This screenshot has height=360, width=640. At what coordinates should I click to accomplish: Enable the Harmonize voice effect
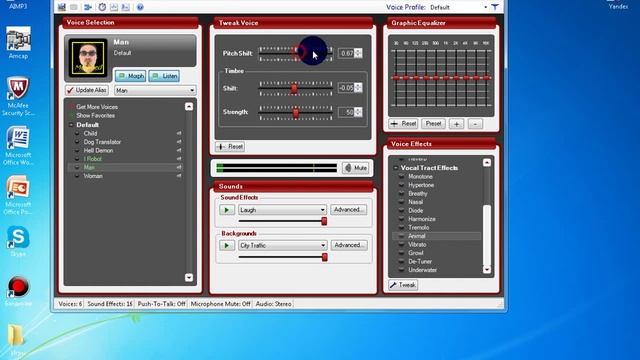[422, 219]
